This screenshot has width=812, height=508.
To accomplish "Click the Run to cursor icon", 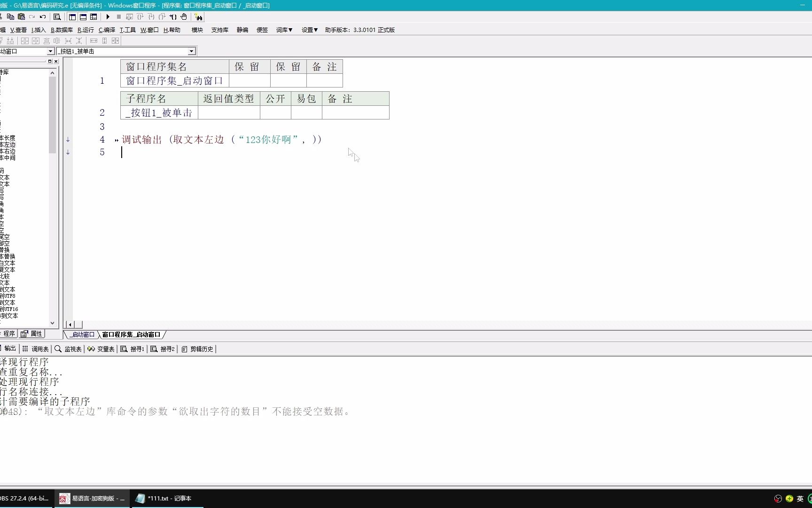I will (173, 16).
